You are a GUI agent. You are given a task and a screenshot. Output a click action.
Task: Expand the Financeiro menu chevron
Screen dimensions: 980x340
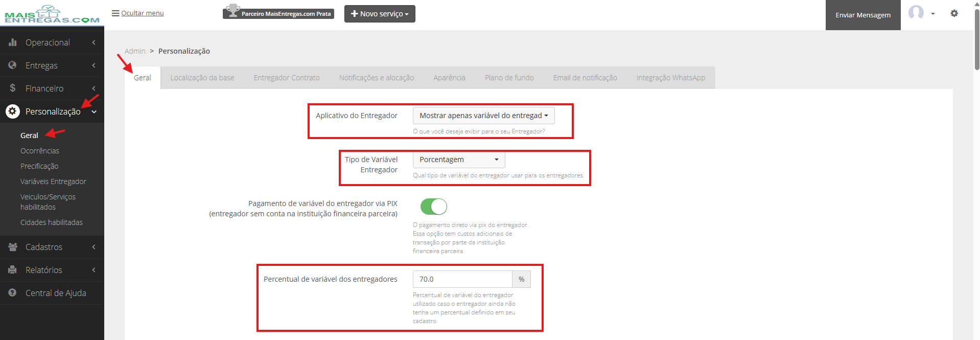[94, 88]
